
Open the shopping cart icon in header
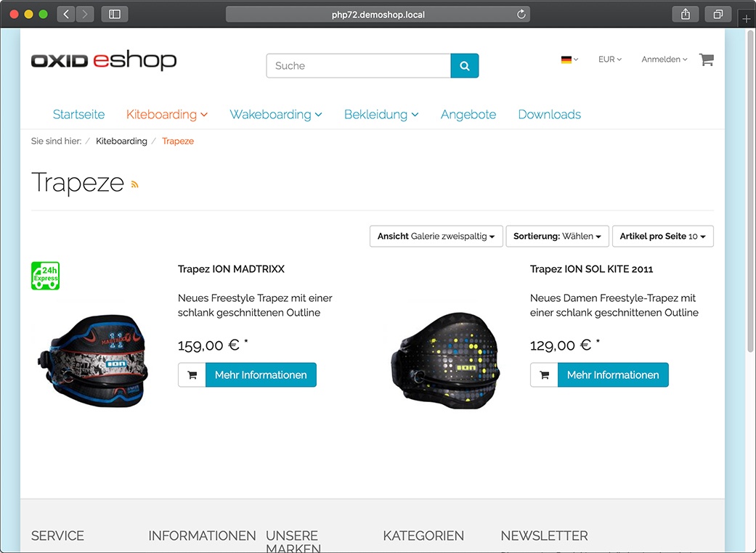coord(707,60)
